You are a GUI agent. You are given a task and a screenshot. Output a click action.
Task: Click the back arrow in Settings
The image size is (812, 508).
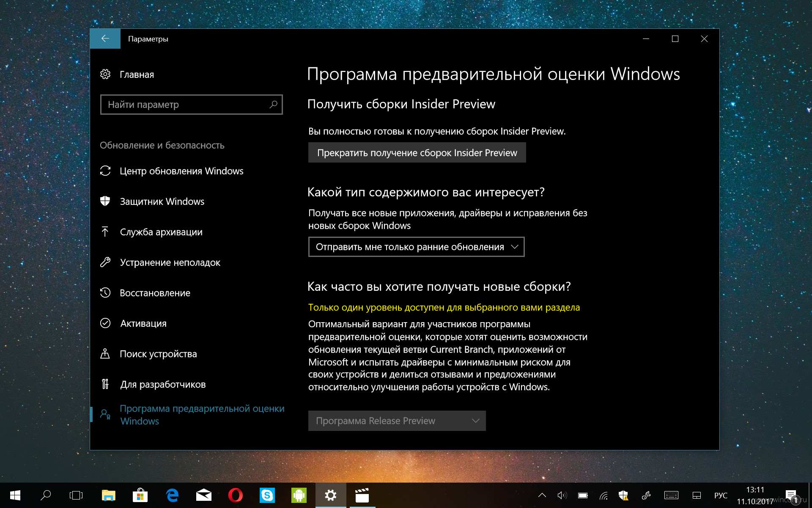(105, 39)
